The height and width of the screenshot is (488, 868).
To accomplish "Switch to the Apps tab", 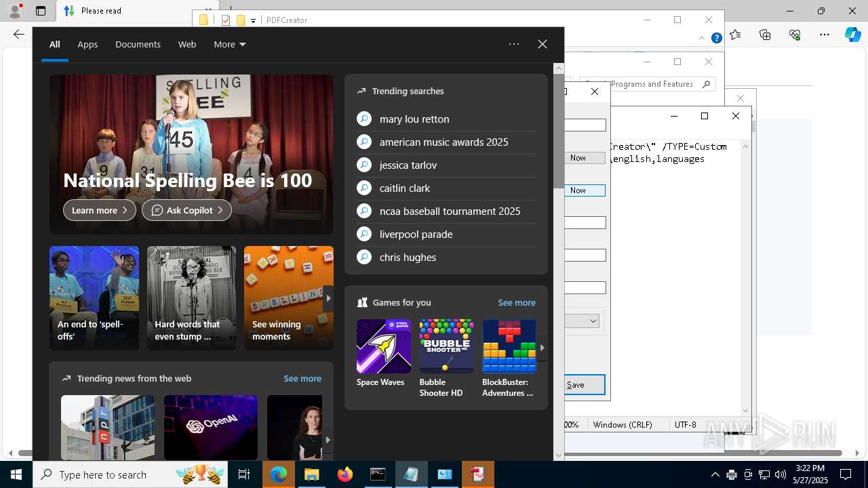I will [x=87, y=44].
